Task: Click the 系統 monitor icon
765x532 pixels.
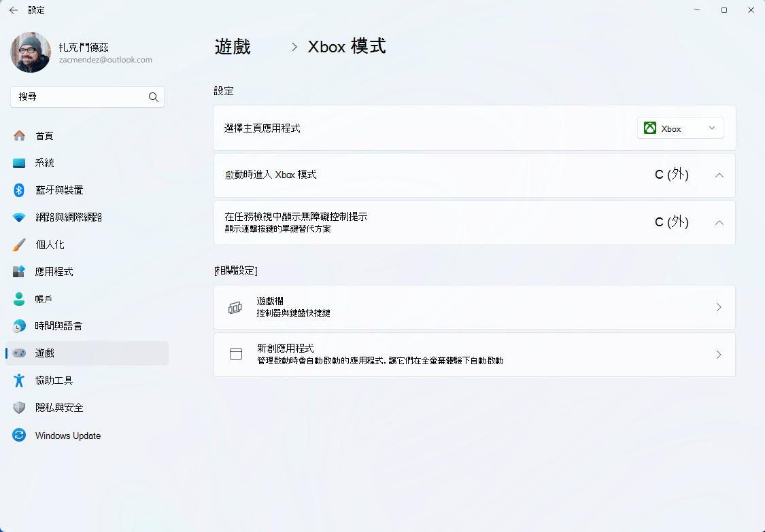Action: [x=19, y=163]
